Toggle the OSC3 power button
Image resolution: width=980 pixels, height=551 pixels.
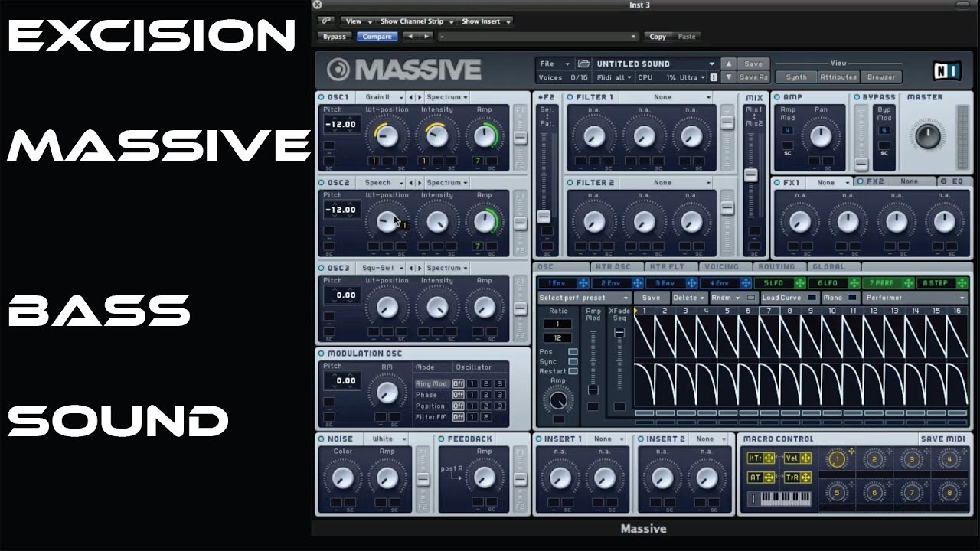point(322,268)
